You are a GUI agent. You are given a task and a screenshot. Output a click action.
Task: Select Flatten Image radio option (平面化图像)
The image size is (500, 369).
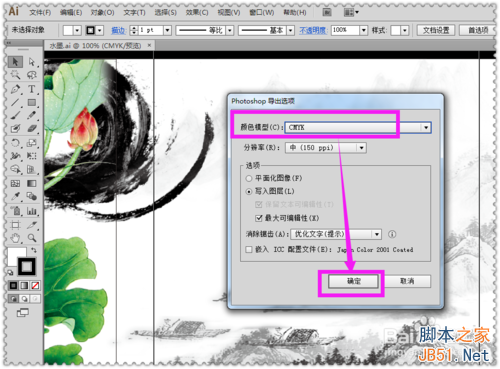click(x=249, y=178)
